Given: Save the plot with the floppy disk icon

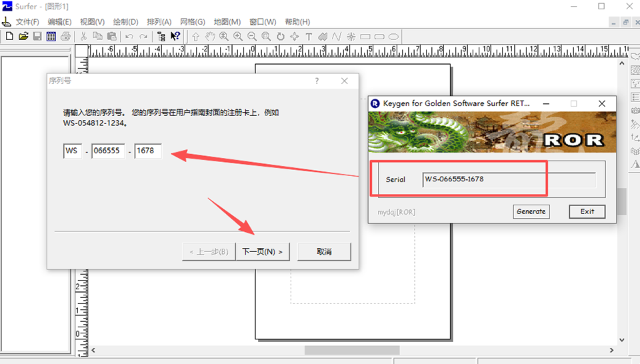Looking at the screenshot, I should [x=37, y=36].
